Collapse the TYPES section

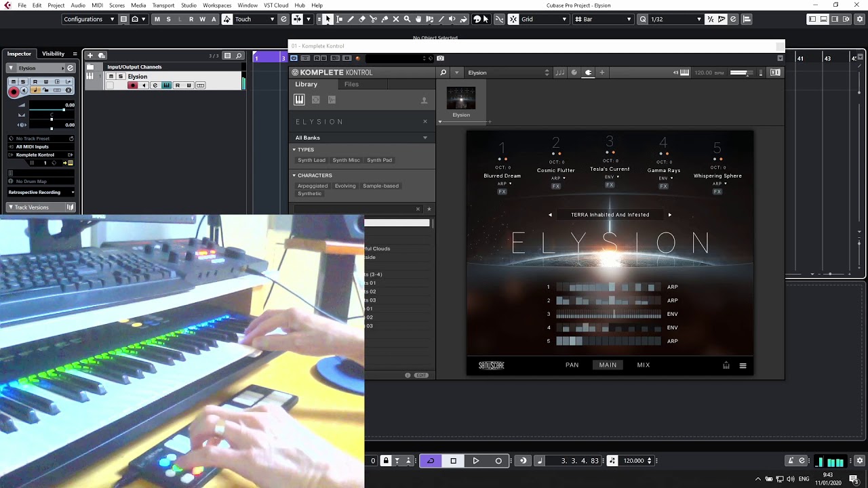(x=294, y=150)
